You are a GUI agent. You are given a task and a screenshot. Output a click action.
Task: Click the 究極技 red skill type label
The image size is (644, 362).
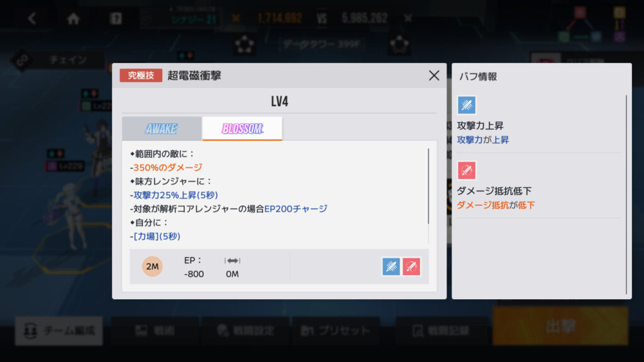click(x=141, y=75)
